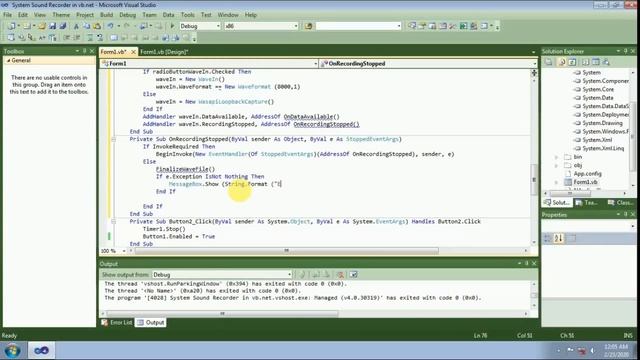
Task: Increase line indent in text editor toolbar
Action: tap(77, 38)
